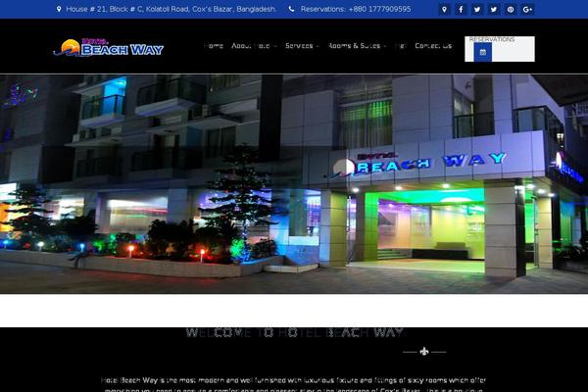This screenshot has width=588, height=392.
Task: Open the Contact us menu item
Action: tap(433, 46)
